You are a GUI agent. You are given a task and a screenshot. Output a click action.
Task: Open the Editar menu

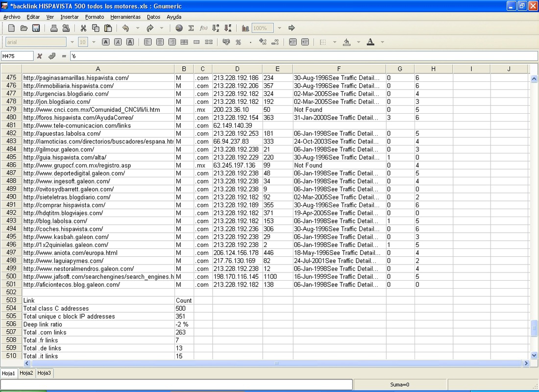coord(33,17)
